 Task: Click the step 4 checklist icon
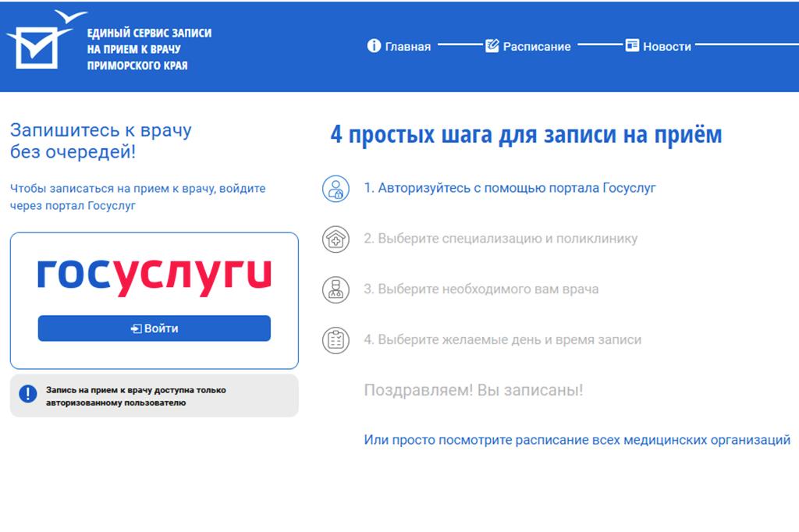336,340
